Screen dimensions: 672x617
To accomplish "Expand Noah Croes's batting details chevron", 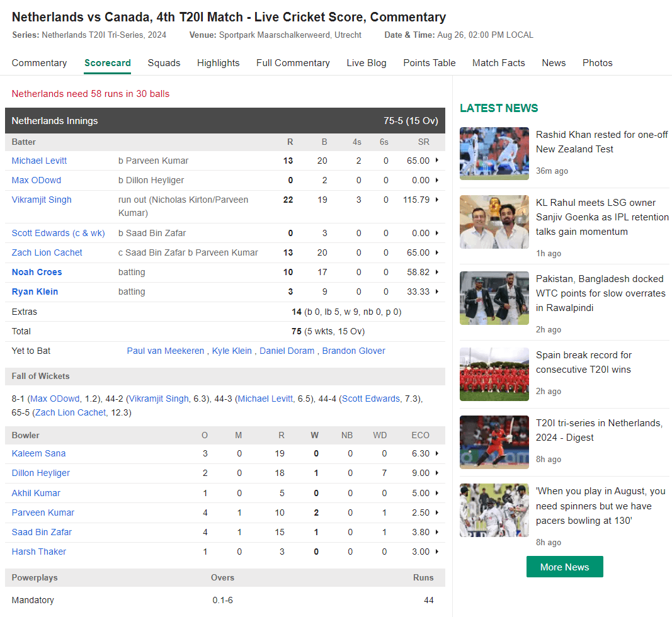I will point(436,272).
